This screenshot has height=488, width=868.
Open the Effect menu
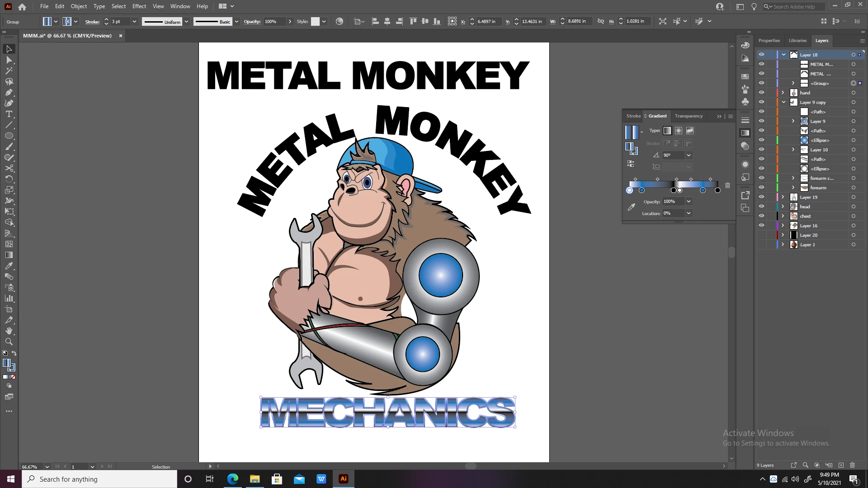139,6
